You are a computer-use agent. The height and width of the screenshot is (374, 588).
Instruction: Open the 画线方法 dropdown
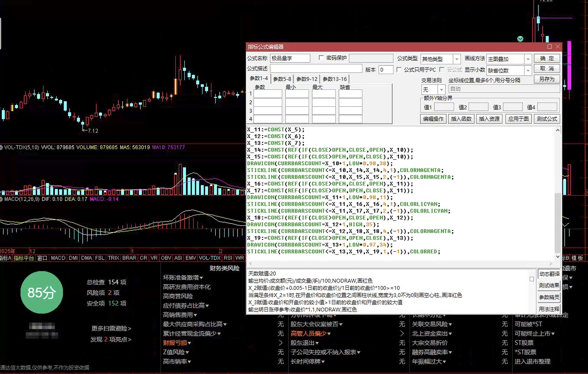tap(528, 59)
